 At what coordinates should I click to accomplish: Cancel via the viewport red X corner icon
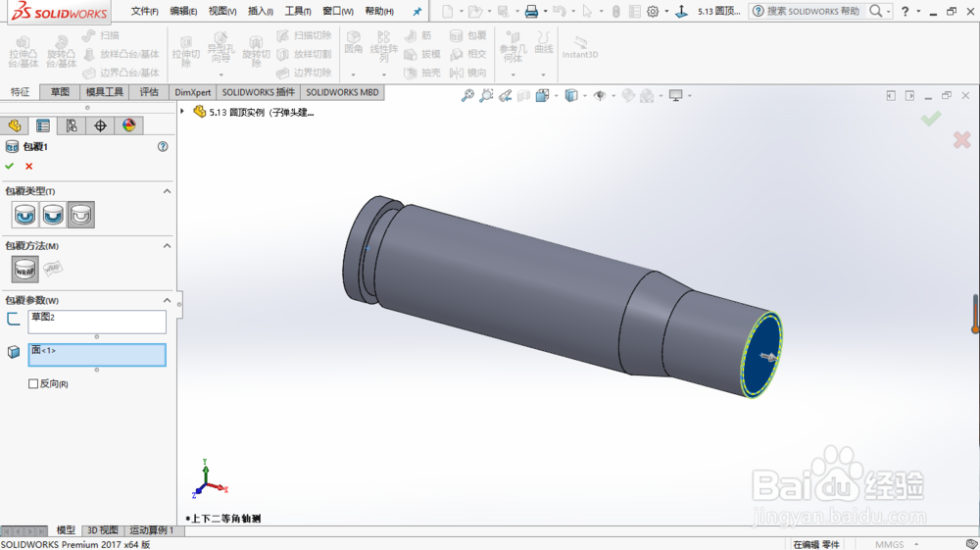962,140
